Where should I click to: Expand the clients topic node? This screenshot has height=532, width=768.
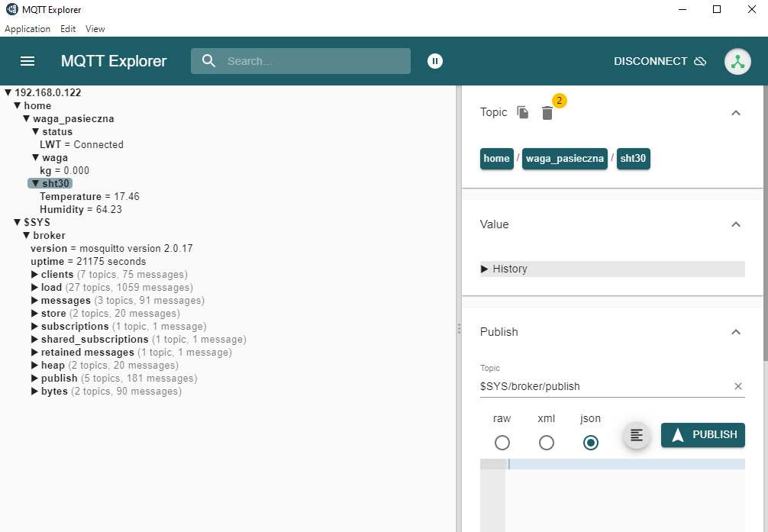[35, 274]
